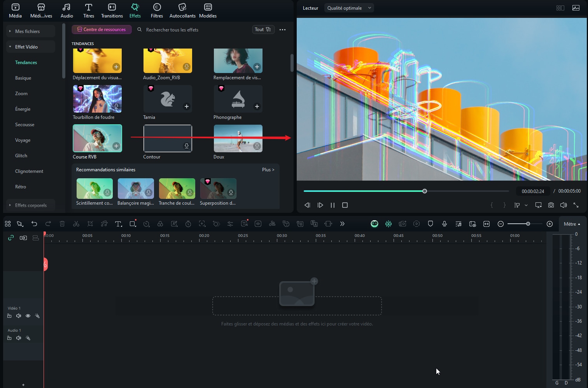Select the Balançoire magi... recommended effect
The width and height of the screenshot is (588, 388).
pyautogui.click(x=136, y=188)
